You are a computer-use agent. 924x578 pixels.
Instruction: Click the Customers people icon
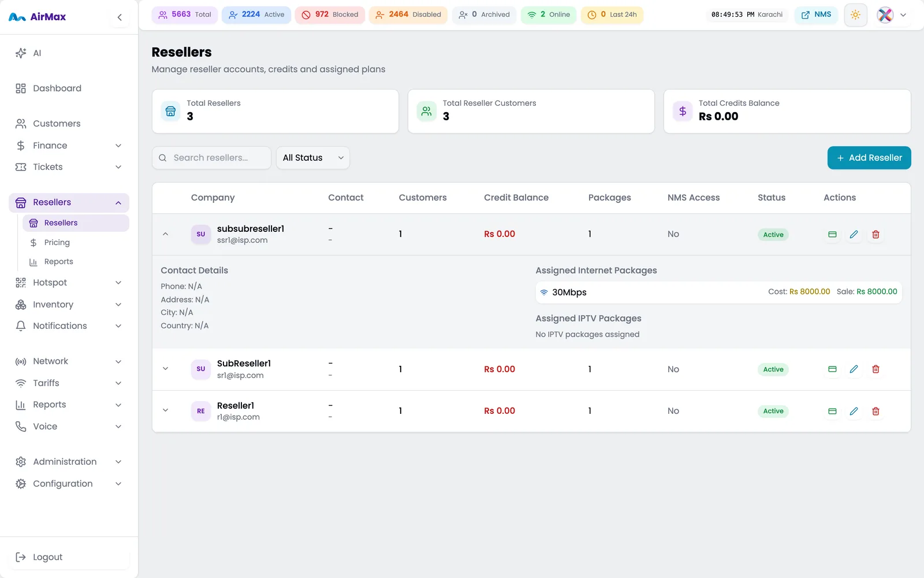21,124
